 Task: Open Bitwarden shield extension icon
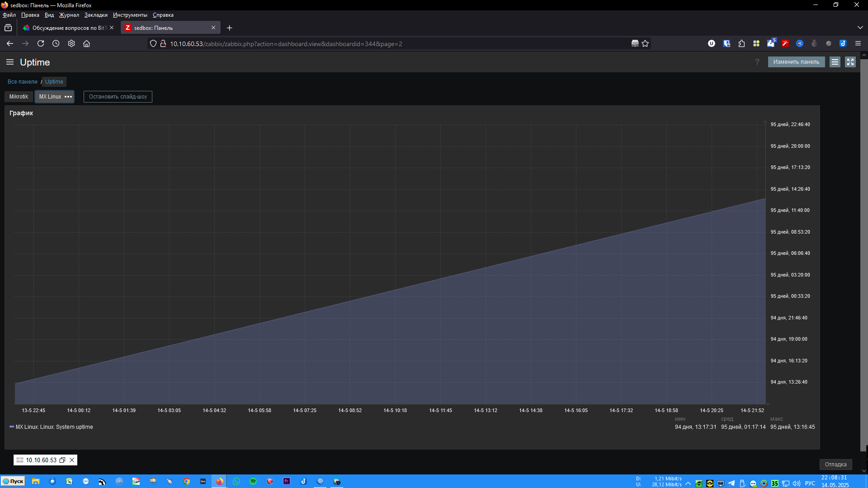pos(727,43)
